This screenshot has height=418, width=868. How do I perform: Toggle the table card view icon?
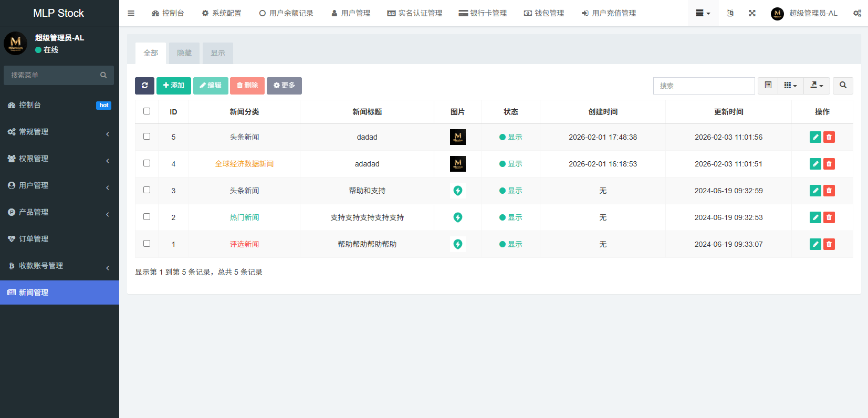coord(768,86)
